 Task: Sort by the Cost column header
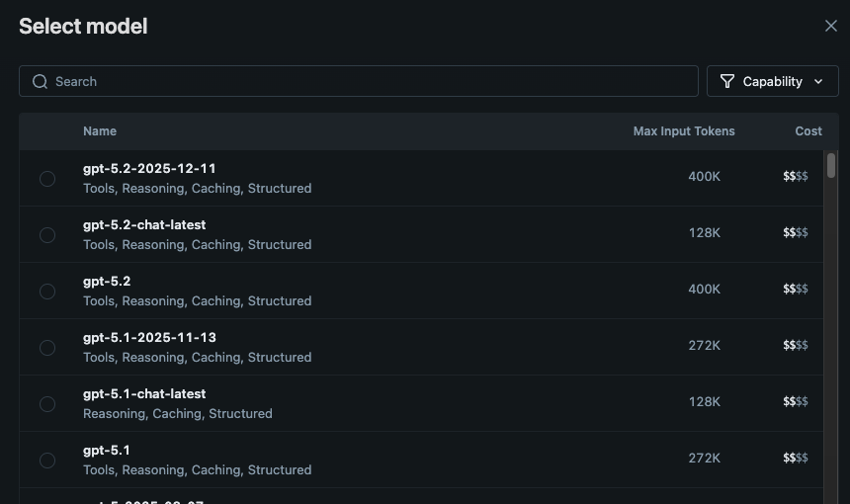(x=808, y=131)
